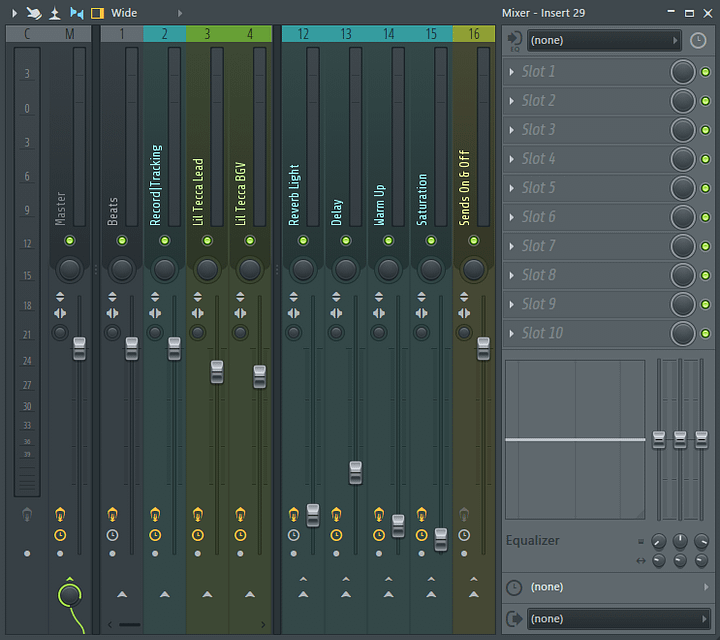The width and height of the screenshot is (720, 640).
Task: Click the Warm Up track pan knob
Action: tap(388, 269)
